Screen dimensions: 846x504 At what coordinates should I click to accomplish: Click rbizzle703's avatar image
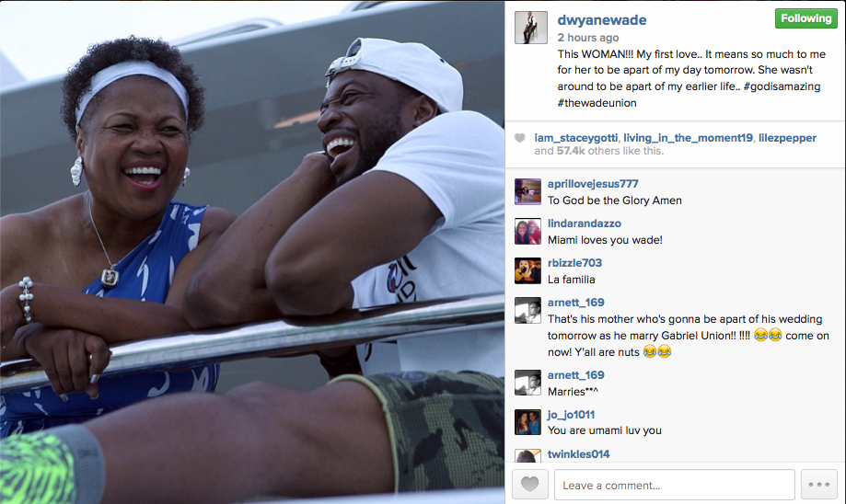click(527, 270)
